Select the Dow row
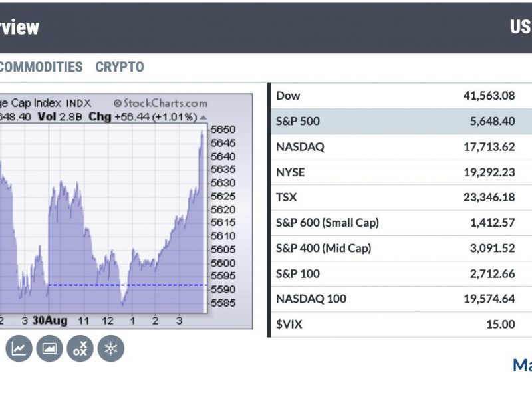This screenshot has width=532, height=399. [x=402, y=96]
